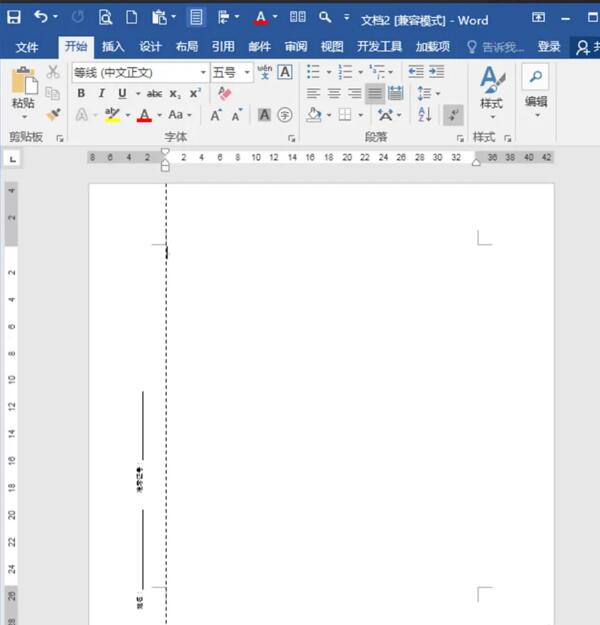Toggle justify alignment button

click(375, 94)
